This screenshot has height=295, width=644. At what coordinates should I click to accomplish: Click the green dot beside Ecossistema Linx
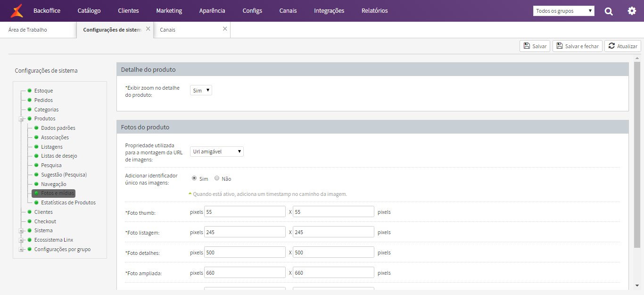click(x=30, y=240)
